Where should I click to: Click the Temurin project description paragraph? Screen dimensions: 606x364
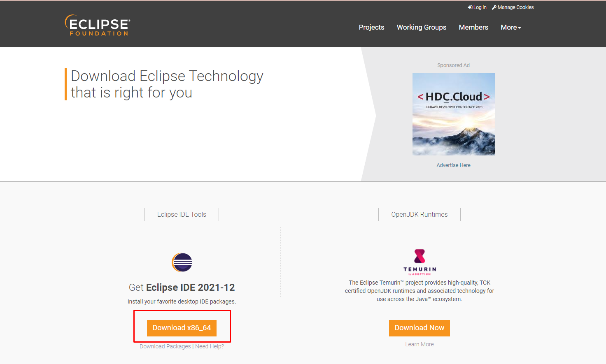point(420,291)
